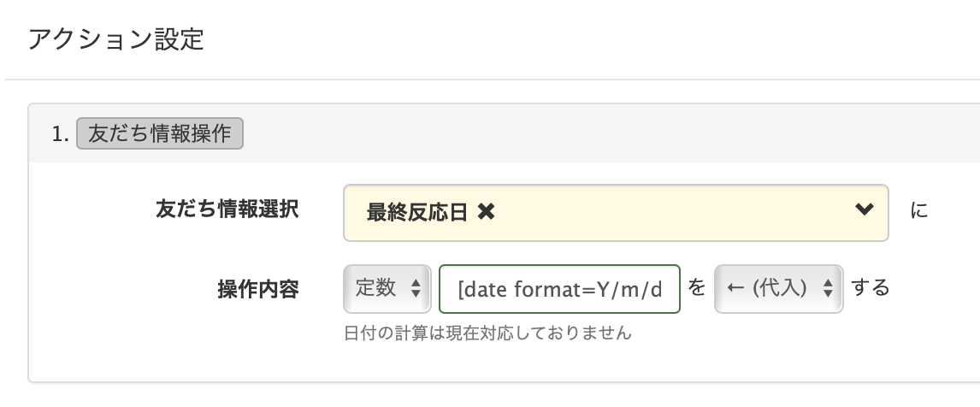Click the up-down arrows on 定数 select
The width and height of the screenshot is (980, 407).
(x=416, y=289)
